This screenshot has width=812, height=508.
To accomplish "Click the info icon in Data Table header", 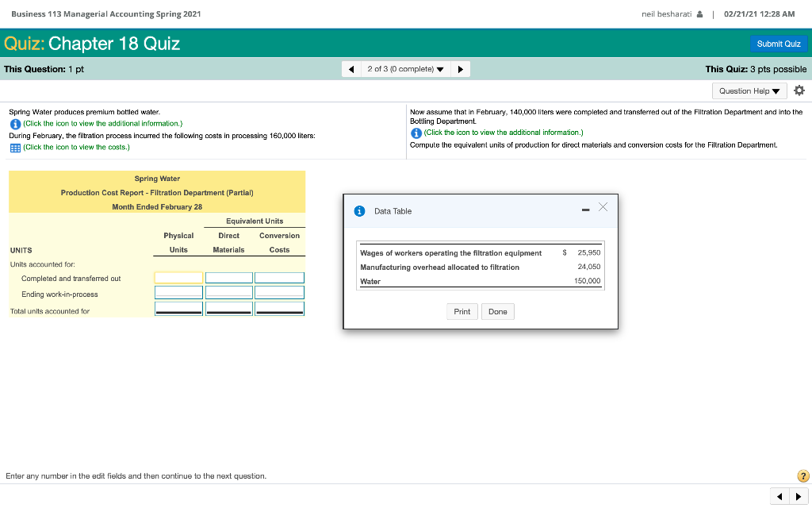I will click(359, 211).
